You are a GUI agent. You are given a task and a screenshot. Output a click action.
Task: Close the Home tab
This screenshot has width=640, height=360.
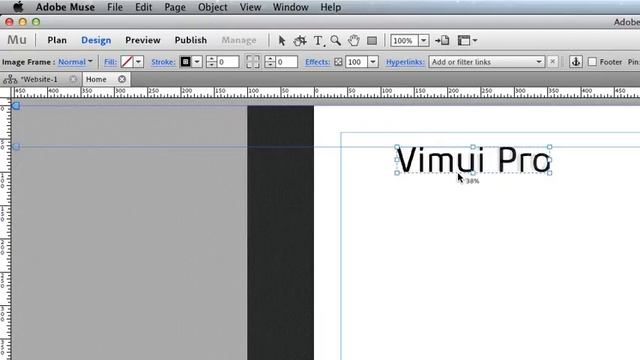tap(122, 79)
